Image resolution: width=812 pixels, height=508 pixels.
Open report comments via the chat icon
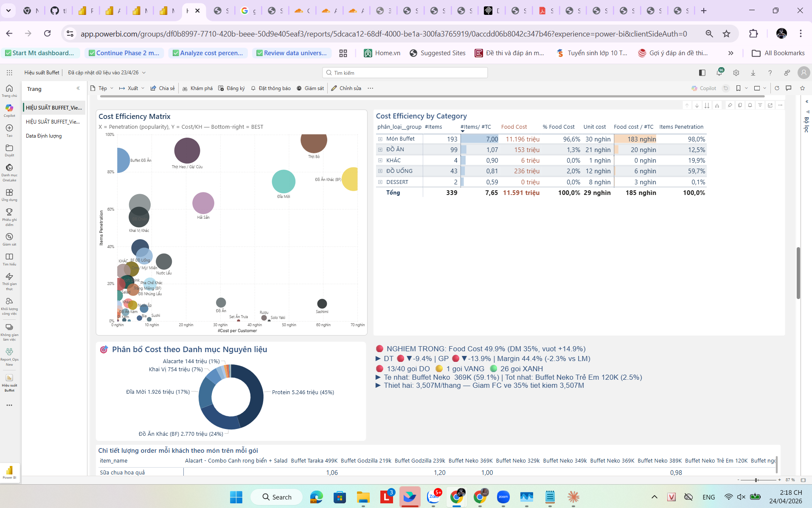(x=789, y=88)
